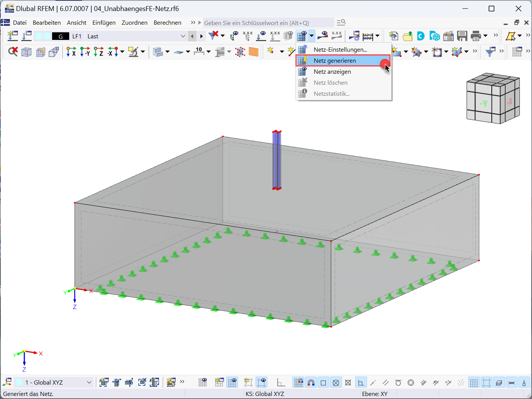
Task: Click the save model icon
Action: click(462, 36)
